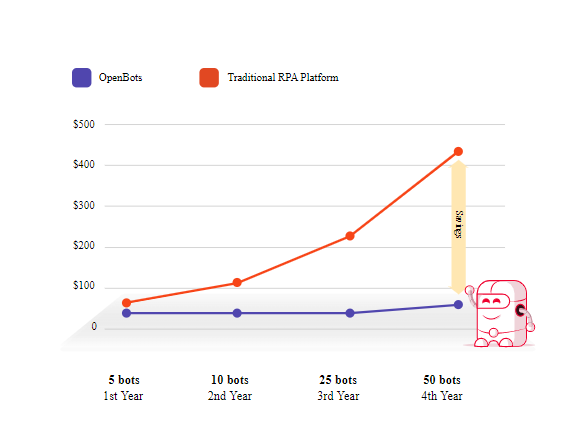Image resolution: width=578 pixels, height=447 pixels.
Task: Click the 50 bots 4th Year label
Action: (x=442, y=388)
